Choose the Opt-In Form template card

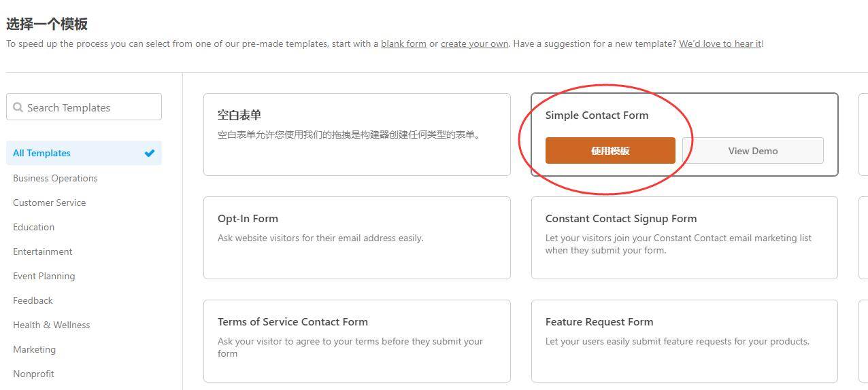click(356, 238)
